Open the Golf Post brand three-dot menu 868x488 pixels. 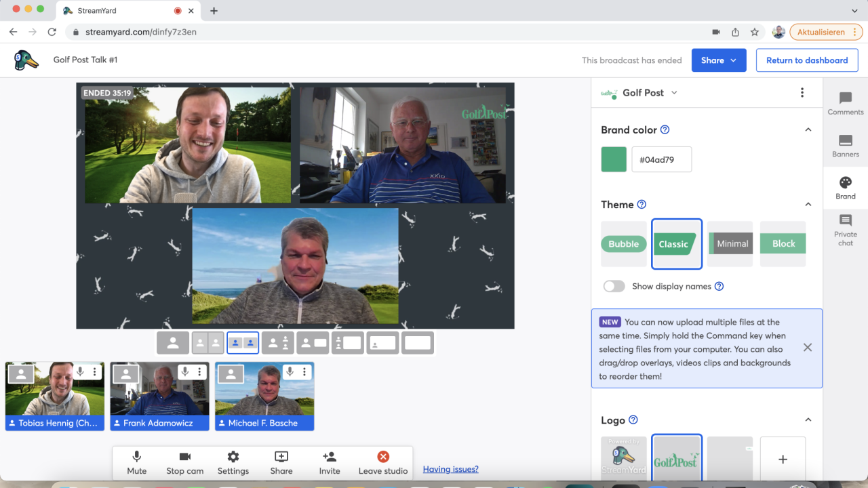[802, 93]
